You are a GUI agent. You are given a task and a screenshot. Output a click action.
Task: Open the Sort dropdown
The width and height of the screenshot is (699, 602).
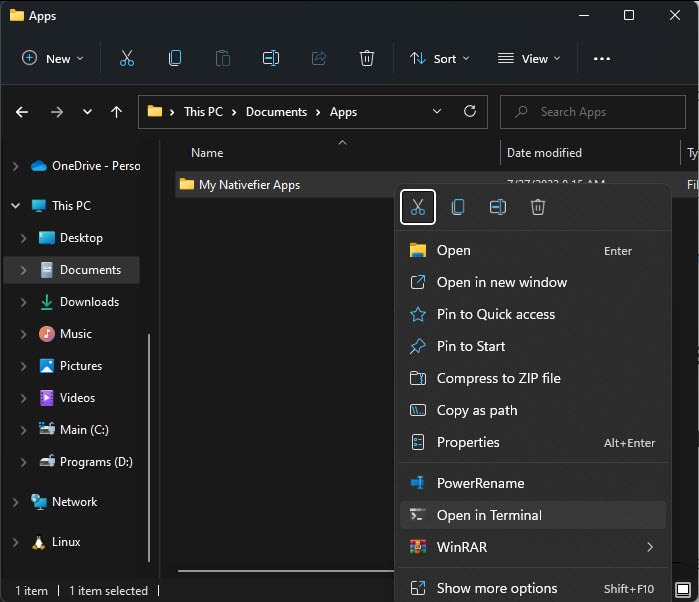[440, 58]
